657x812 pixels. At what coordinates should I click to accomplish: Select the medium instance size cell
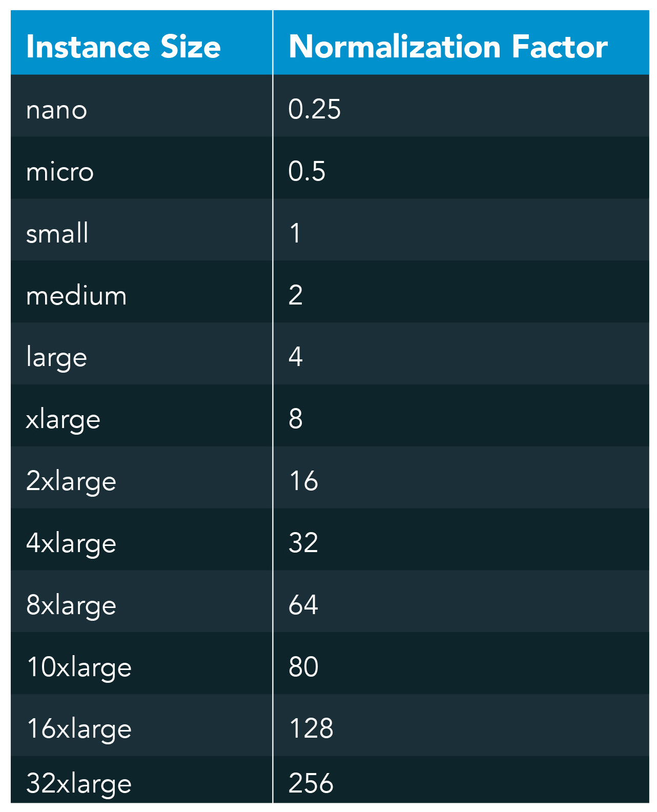click(x=76, y=296)
